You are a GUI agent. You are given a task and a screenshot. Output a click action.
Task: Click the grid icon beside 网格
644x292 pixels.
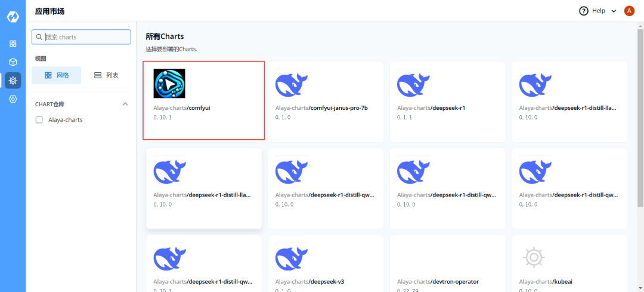[x=48, y=75]
